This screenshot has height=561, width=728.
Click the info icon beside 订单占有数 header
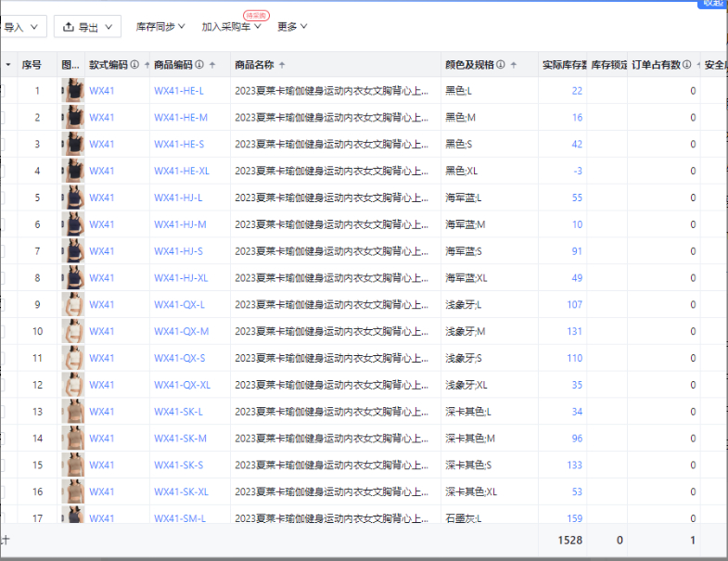687,65
